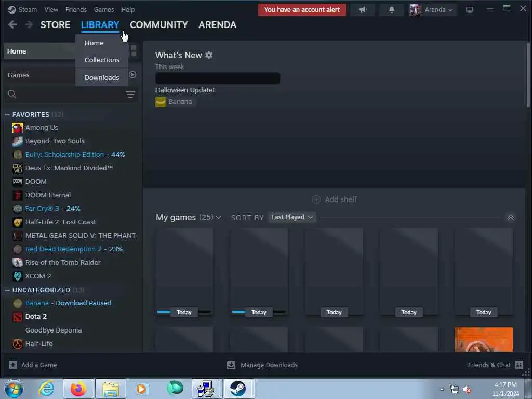Go back with the left arrow
This screenshot has width=532, height=399.
coord(12,24)
